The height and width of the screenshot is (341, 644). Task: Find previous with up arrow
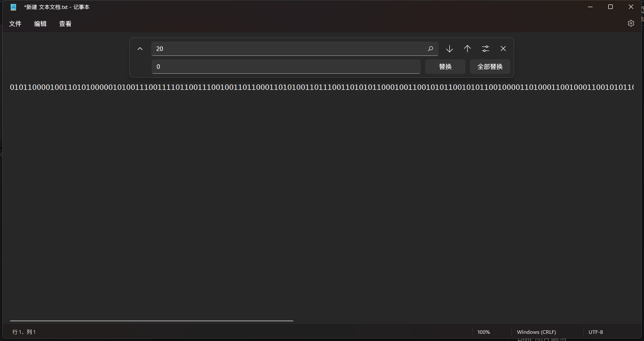click(467, 49)
